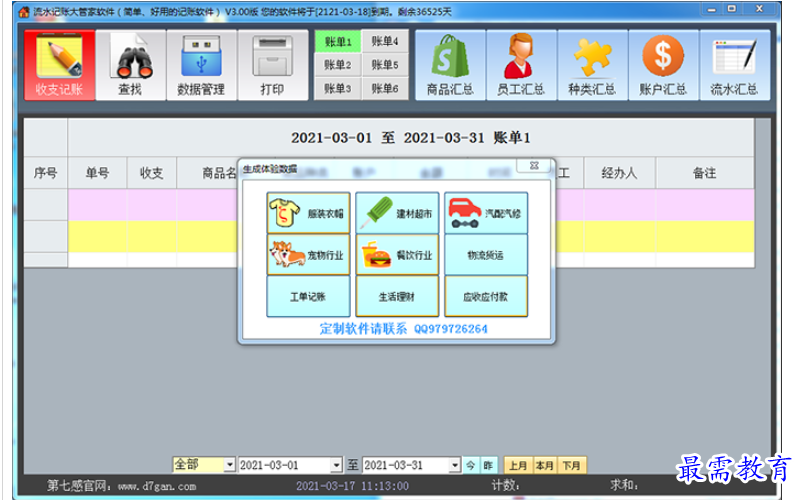Click the 第七感官网 www.d7gan.com status text
800x500 pixels.
click(121, 486)
